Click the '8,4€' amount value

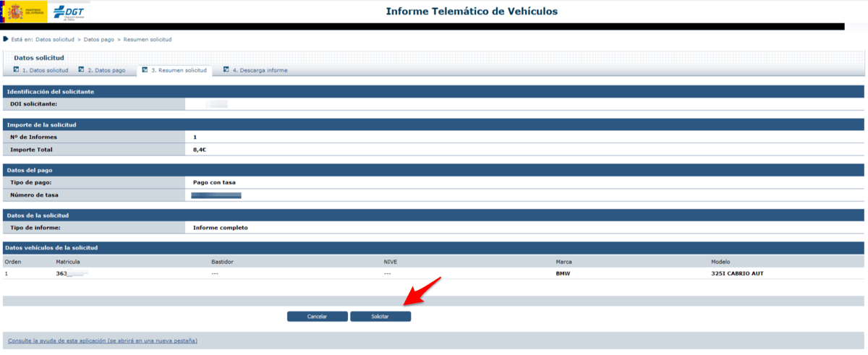click(x=200, y=150)
